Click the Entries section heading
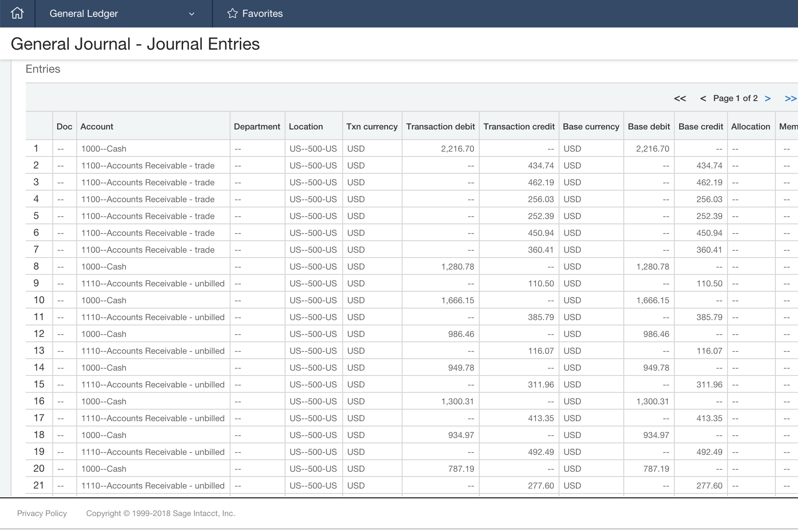This screenshot has width=798, height=532. click(x=43, y=69)
